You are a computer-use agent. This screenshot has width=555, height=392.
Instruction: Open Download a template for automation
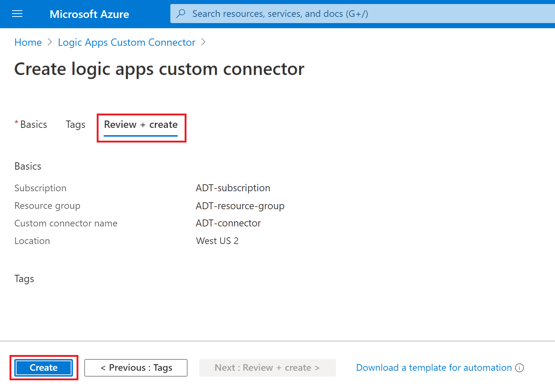pyautogui.click(x=433, y=367)
